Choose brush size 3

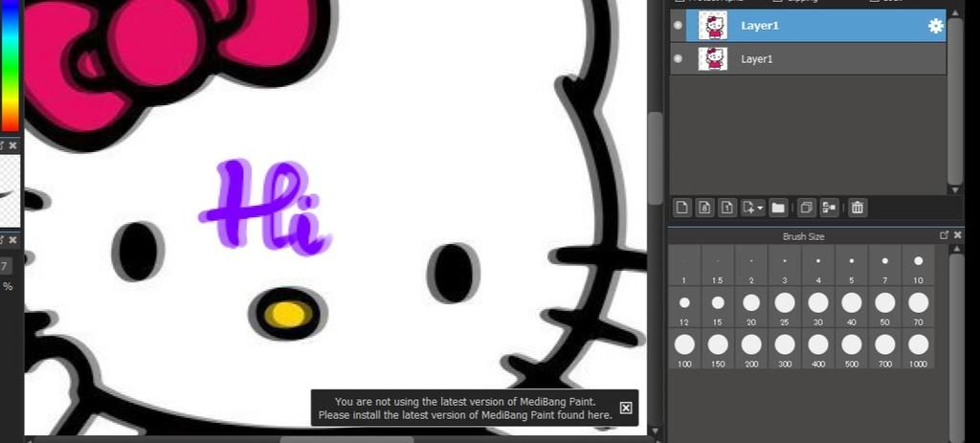(785, 265)
